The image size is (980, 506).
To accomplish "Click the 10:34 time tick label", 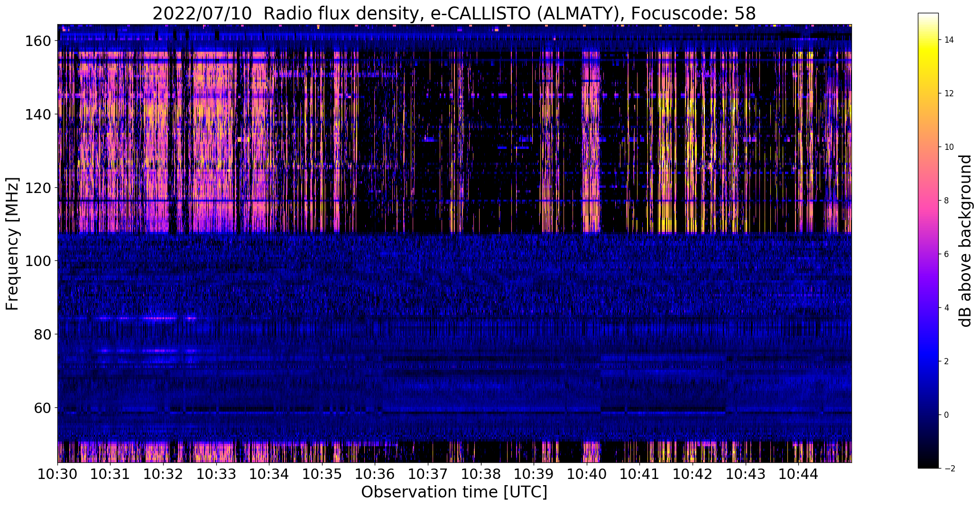I will pyautogui.click(x=269, y=473).
